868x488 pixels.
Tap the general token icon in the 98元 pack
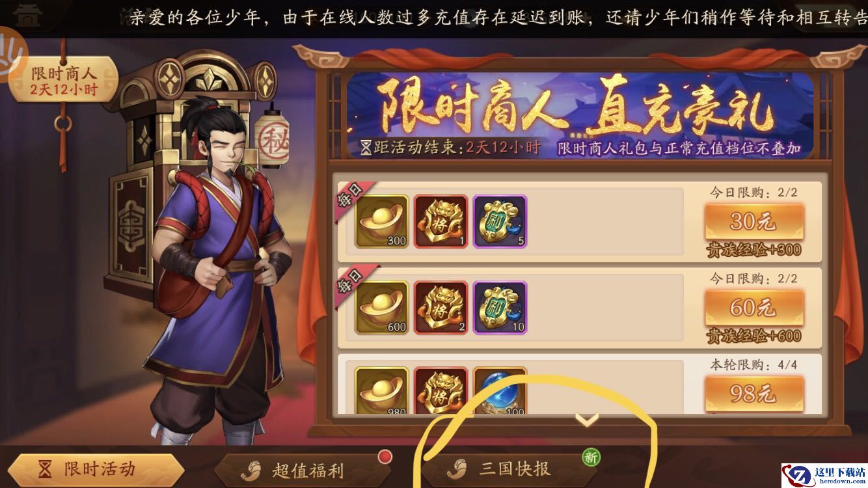click(441, 391)
